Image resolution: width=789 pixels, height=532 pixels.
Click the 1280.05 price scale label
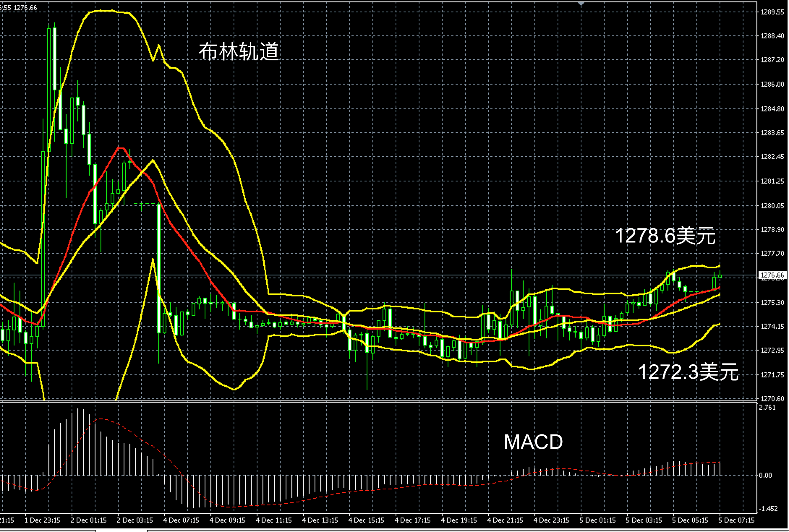(772, 206)
